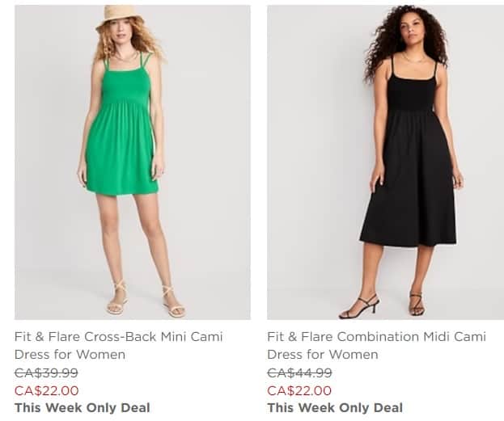Screen dimensions: 504x421
Task: Click This Week Only Deal under mini dress
Action: coord(82,407)
